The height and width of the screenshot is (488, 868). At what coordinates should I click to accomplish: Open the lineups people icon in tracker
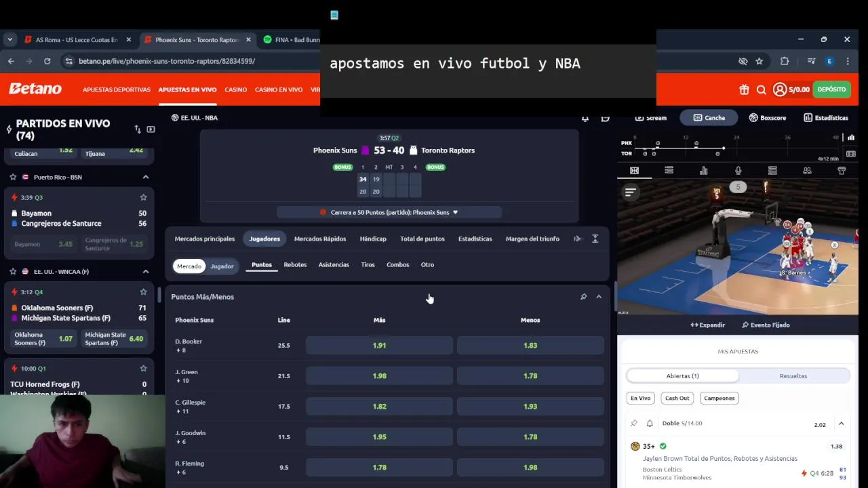point(807,171)
